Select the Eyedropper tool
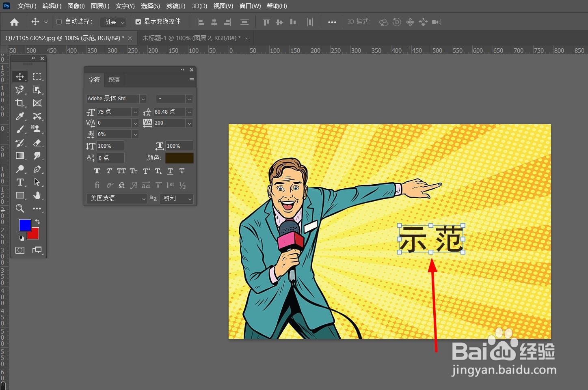This screenshot has height=390, width=588. click(20, 116)
